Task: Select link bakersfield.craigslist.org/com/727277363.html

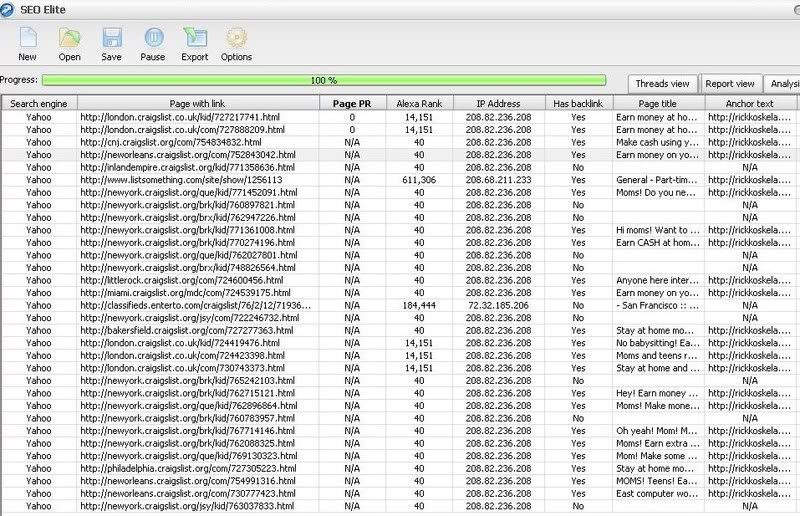Action: tap(187, 330)
